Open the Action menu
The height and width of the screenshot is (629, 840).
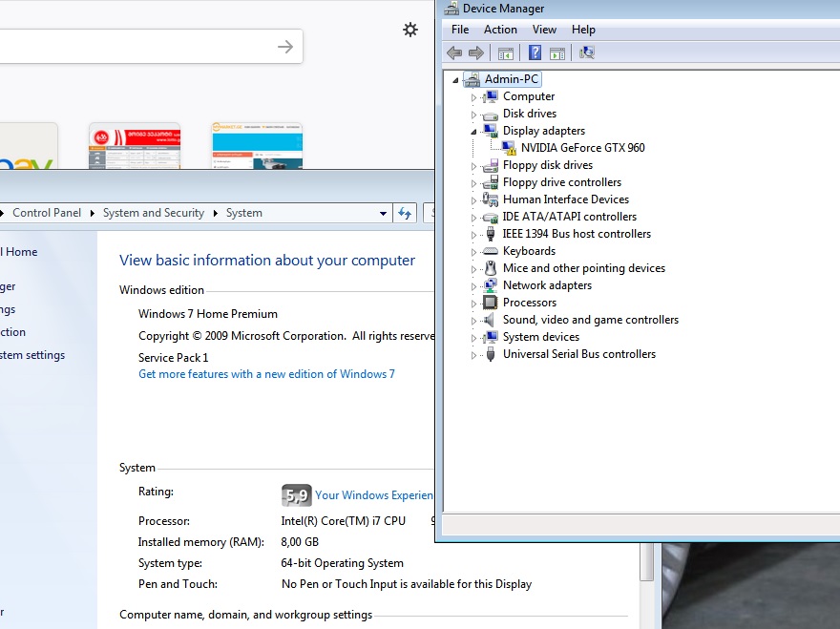500,30
